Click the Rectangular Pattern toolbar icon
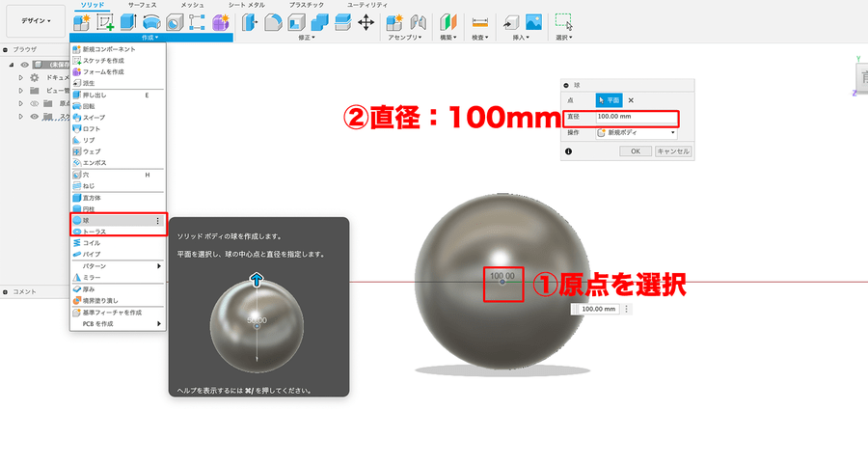Screen dimensions: 868x465 197,22
